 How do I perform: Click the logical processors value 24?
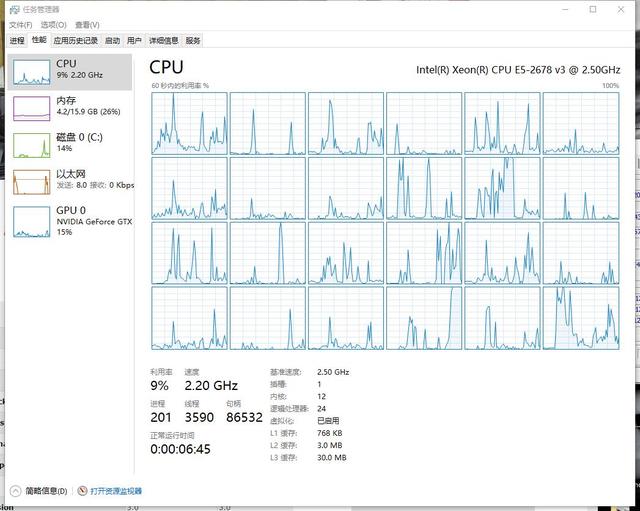click(322, 409)
